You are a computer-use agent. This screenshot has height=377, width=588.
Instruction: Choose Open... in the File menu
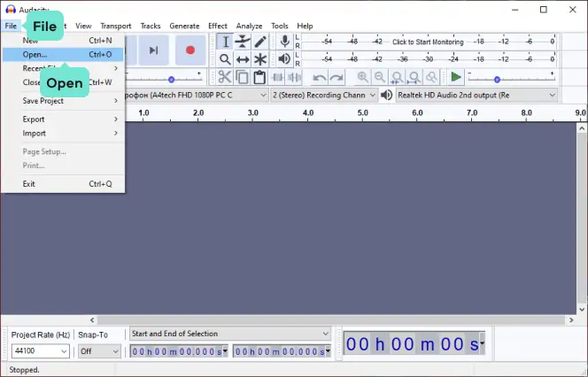[63, 54]
